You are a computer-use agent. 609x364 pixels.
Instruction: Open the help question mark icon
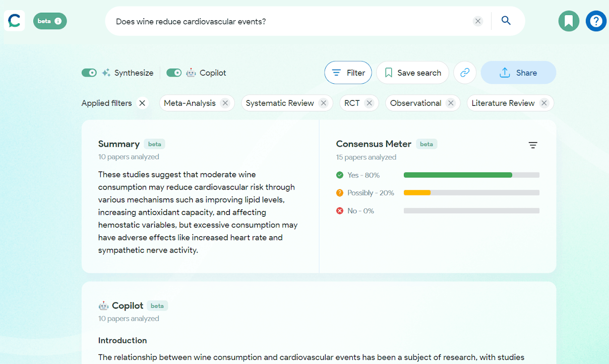596,21
